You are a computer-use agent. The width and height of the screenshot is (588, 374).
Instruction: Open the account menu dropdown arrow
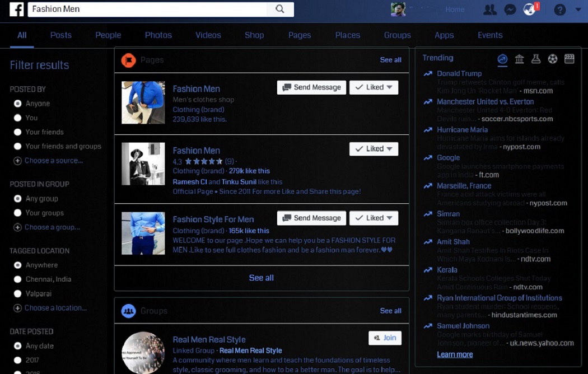pos(578,10)
